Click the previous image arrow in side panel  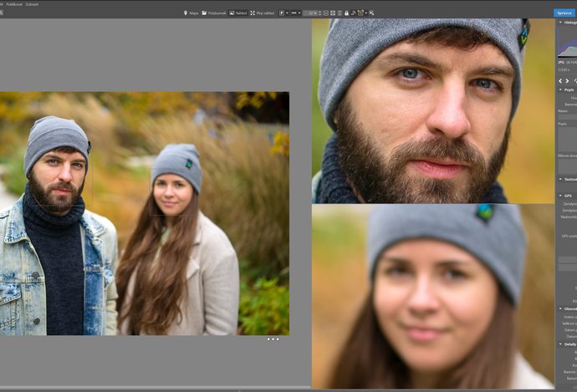[560, 81]
